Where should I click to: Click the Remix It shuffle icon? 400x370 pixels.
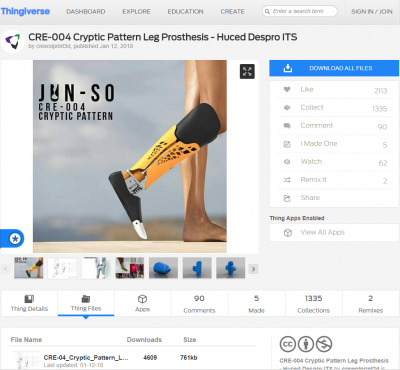point(287,180)
